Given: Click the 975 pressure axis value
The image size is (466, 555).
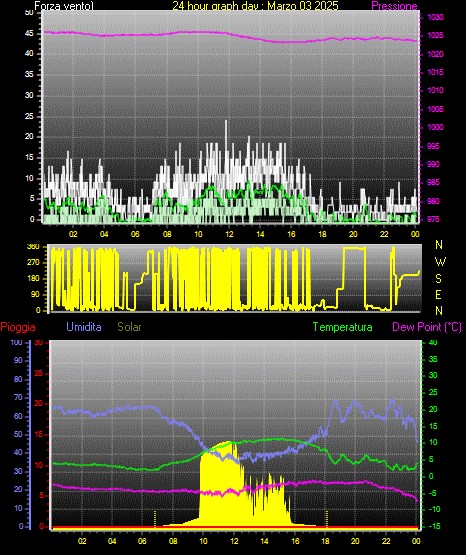Looking at the screenshot, I should pos(433,219).
